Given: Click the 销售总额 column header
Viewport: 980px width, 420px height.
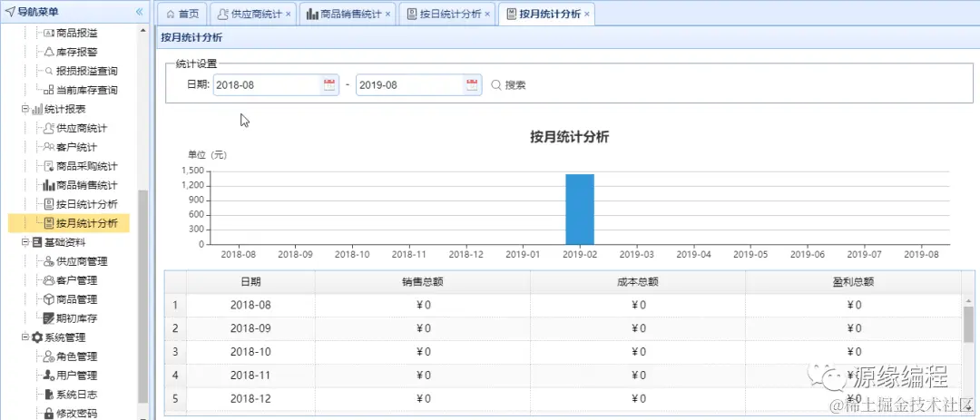Looking at the screenshot, I should [x=423, y=281].
